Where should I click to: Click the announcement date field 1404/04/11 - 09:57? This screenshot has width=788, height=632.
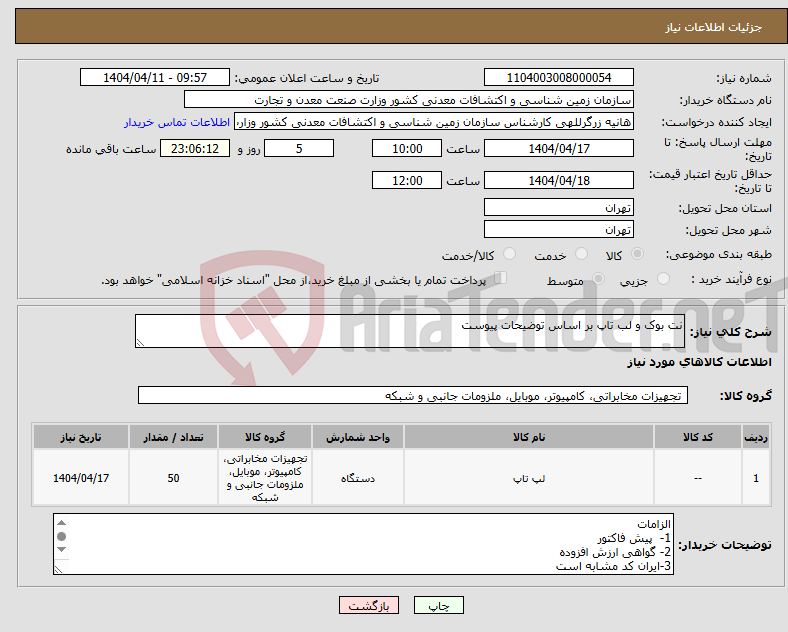[155, 77]
